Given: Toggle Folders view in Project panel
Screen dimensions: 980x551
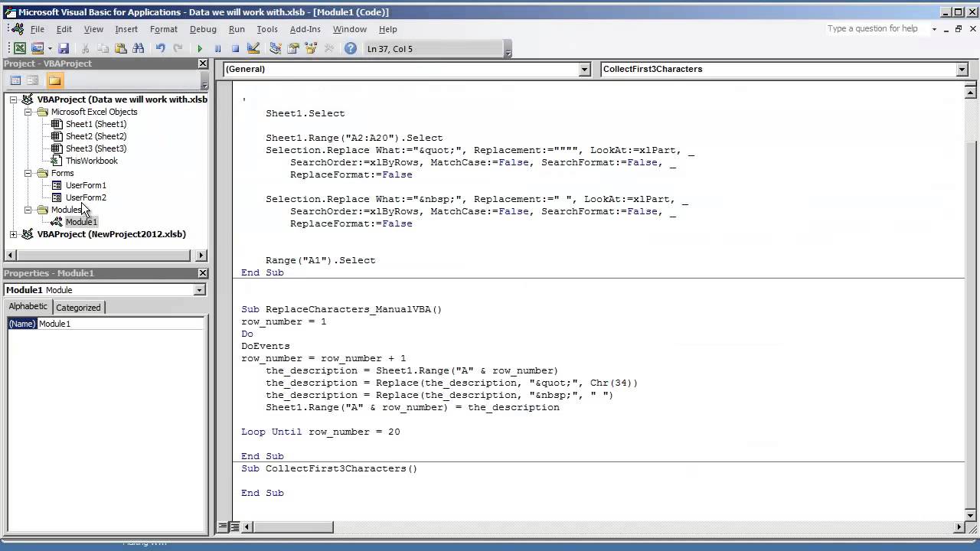Looking at the screenshot, I should [x=54, y=80].
